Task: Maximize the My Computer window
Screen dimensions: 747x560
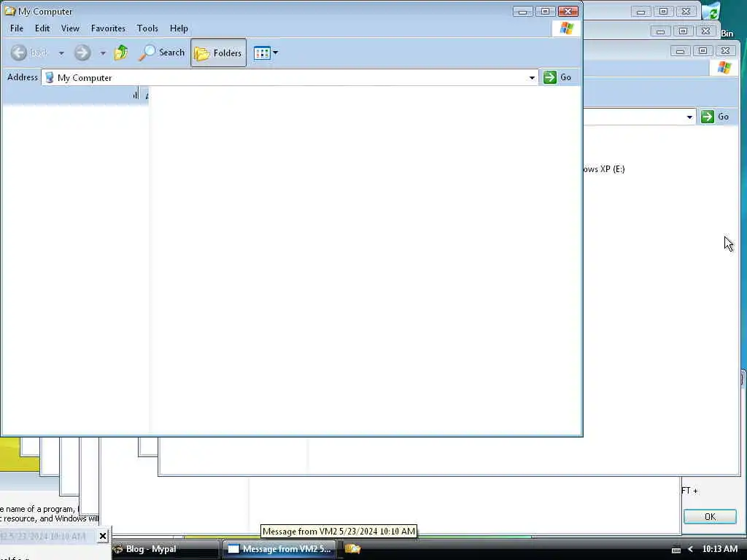Action: (546, 12)
